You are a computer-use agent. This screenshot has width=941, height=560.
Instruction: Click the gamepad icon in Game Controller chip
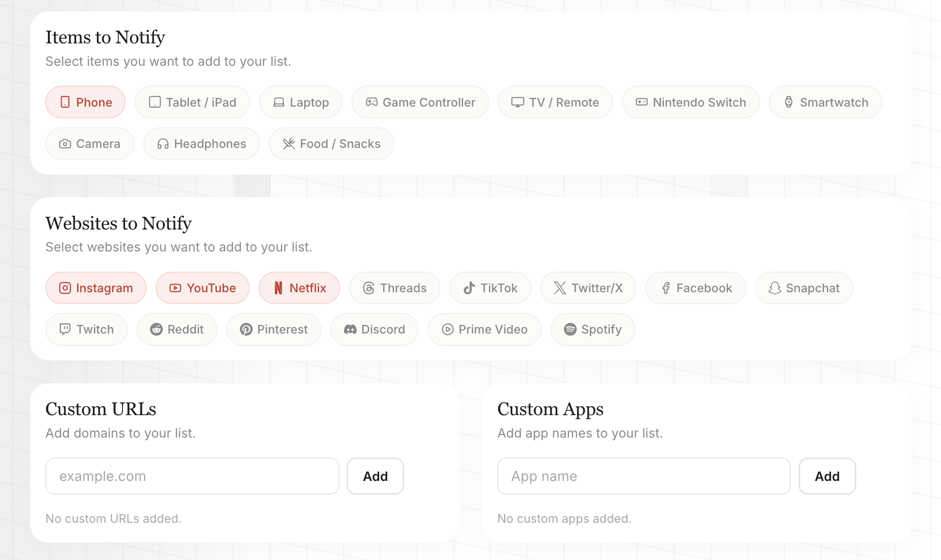[372, 102]
